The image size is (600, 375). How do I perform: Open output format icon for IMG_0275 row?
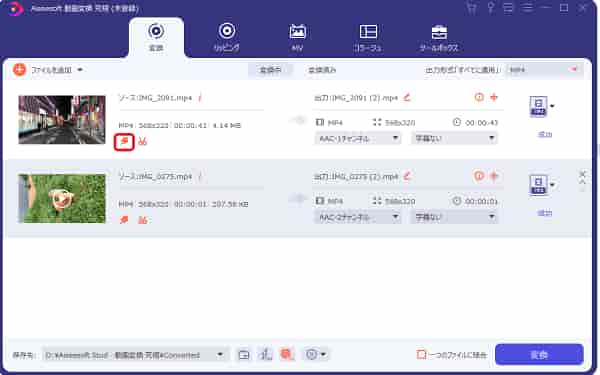pyautogui.click(x=538, y=185)
